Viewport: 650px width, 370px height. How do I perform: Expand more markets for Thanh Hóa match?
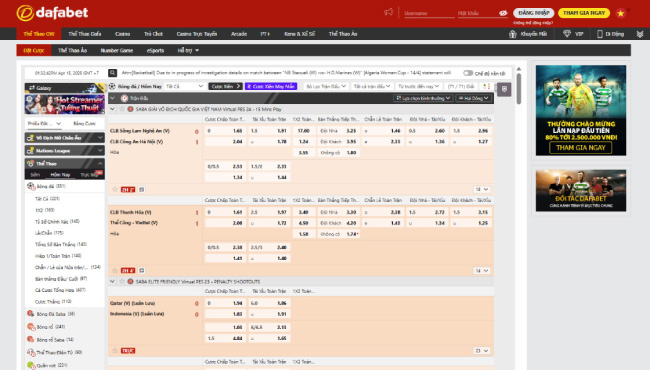pos(482,271)
